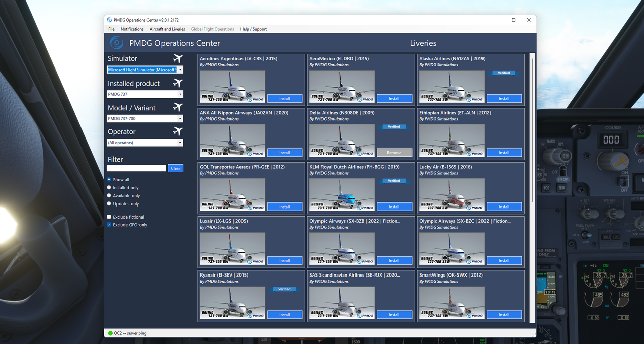
Task: Install the SmartWings OK-SWX livery
Action: [504, 315]
